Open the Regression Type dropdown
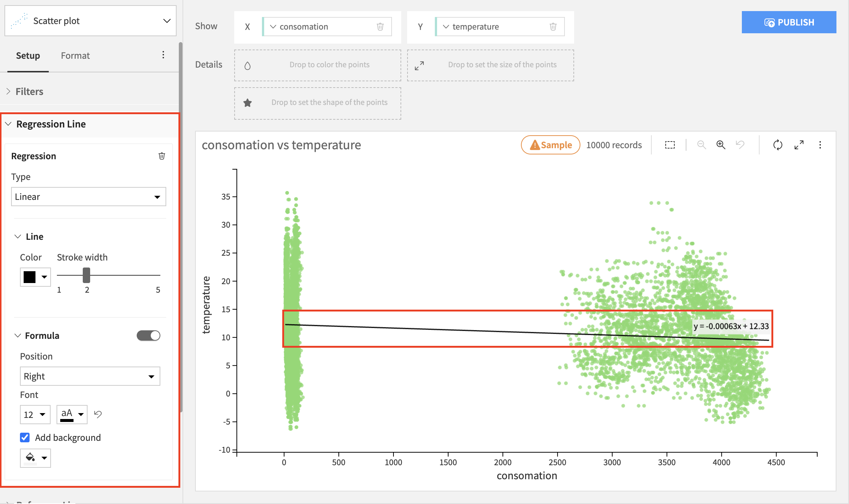849x504 pixels. [89, 196]
